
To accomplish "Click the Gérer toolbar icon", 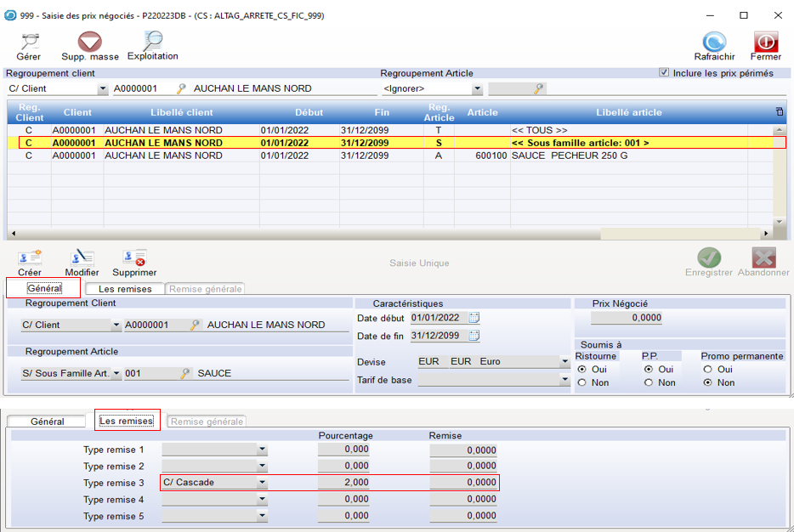I will (29, 42).
